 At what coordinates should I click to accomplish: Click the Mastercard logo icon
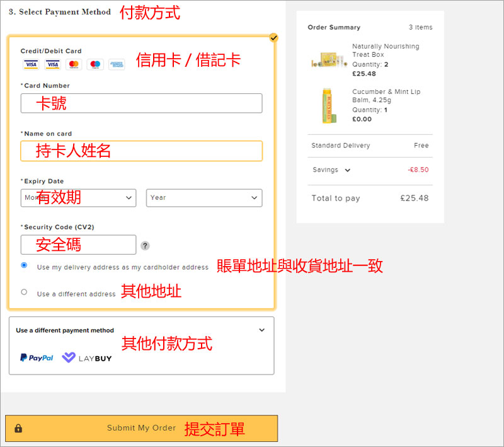74,64
